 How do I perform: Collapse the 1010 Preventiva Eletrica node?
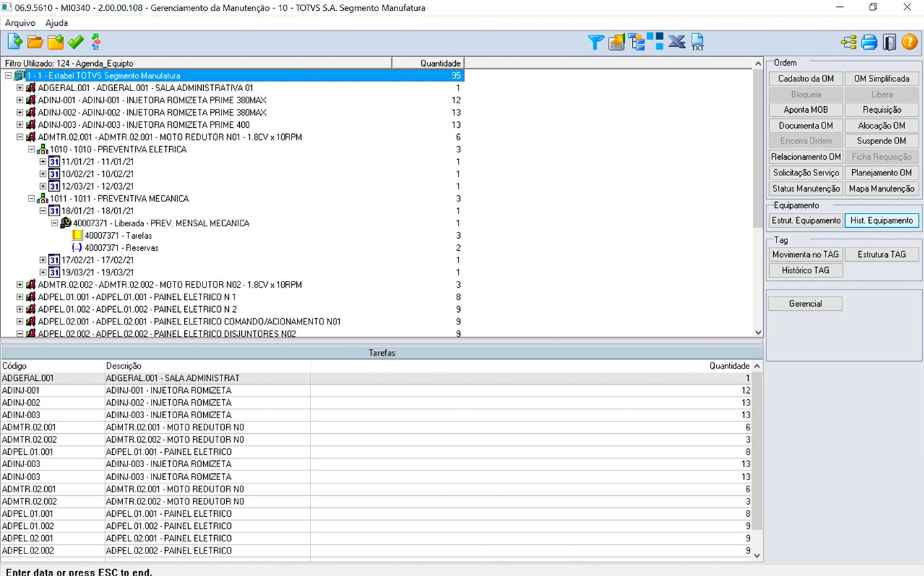(x=31, y=150)
